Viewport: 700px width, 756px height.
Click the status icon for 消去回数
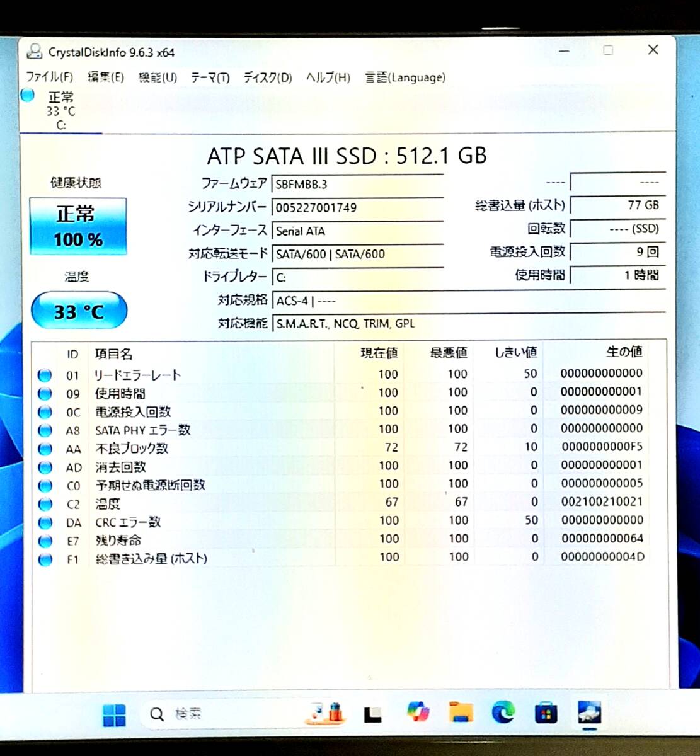pos(45,467)
